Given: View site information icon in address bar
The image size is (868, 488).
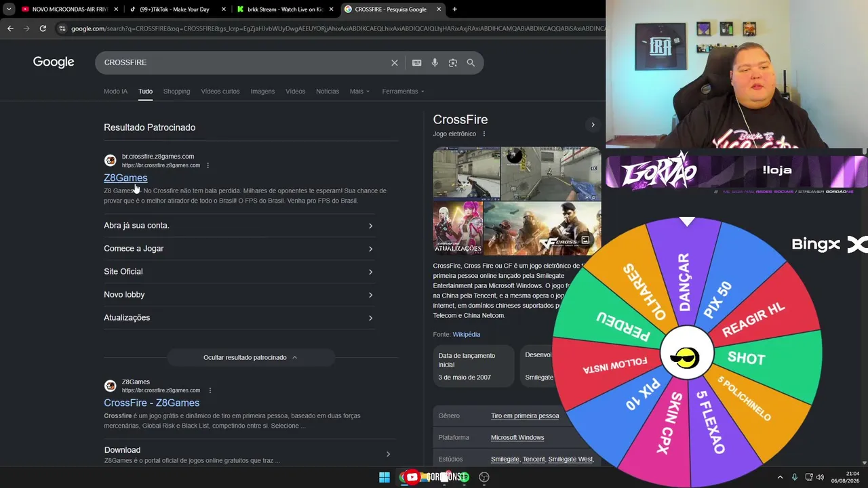Looking at the screenshot, I should (x=62, y=28).
